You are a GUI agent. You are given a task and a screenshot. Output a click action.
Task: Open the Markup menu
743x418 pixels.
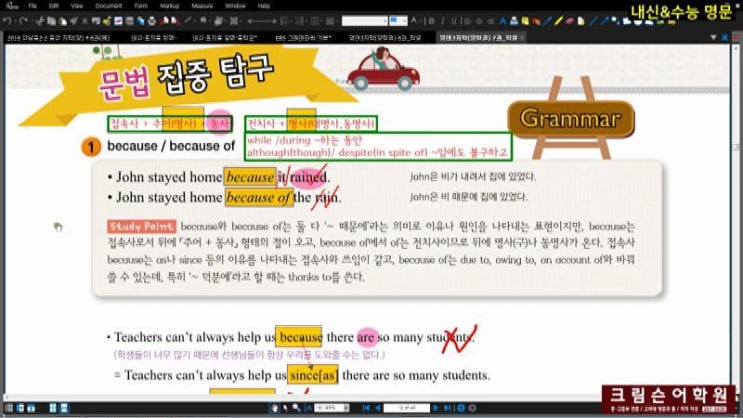point(169,6)
